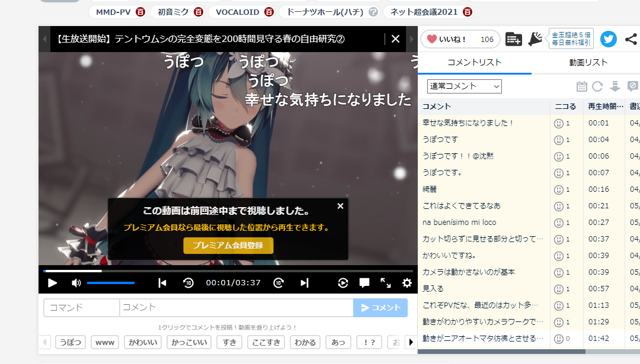Jump to video start

pos(162,283)
